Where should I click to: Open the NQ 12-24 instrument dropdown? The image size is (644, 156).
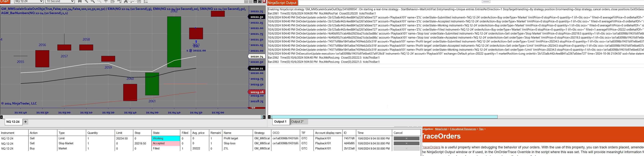tap(29, 1)
